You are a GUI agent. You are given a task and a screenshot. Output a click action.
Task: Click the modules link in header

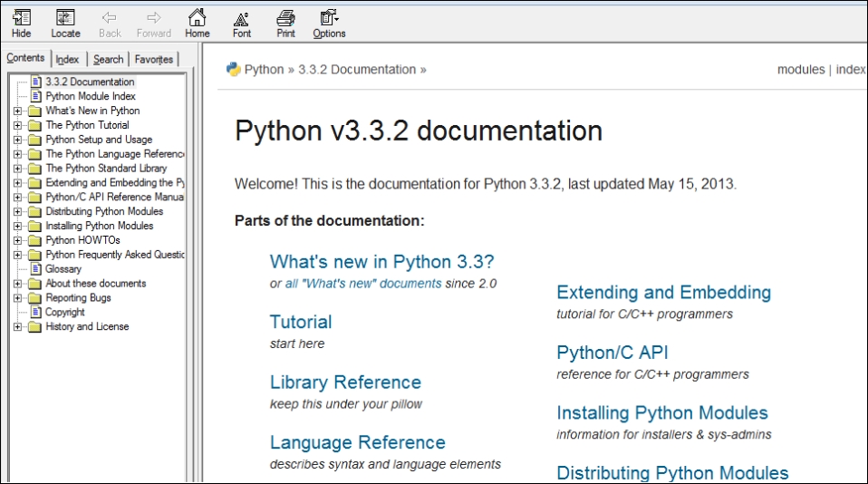pos(801,69)
